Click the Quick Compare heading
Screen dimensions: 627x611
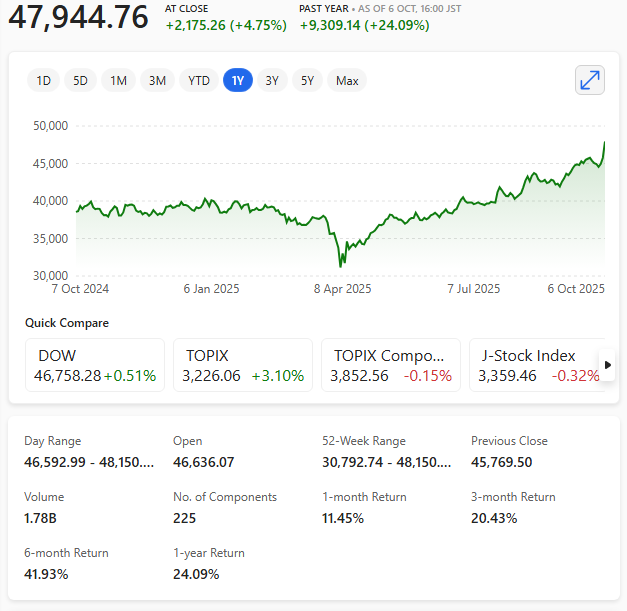coord(67,323)
